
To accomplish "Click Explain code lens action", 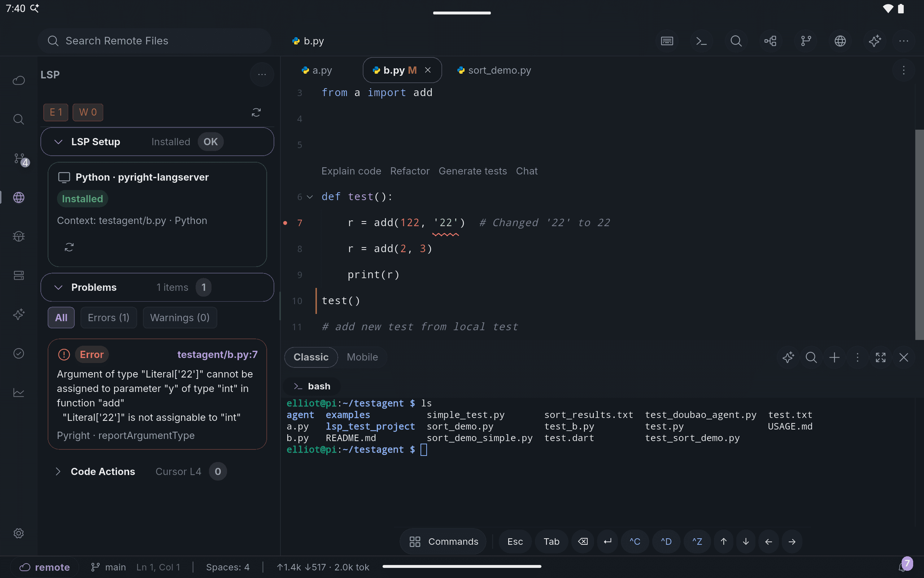I will click(351, 171).
